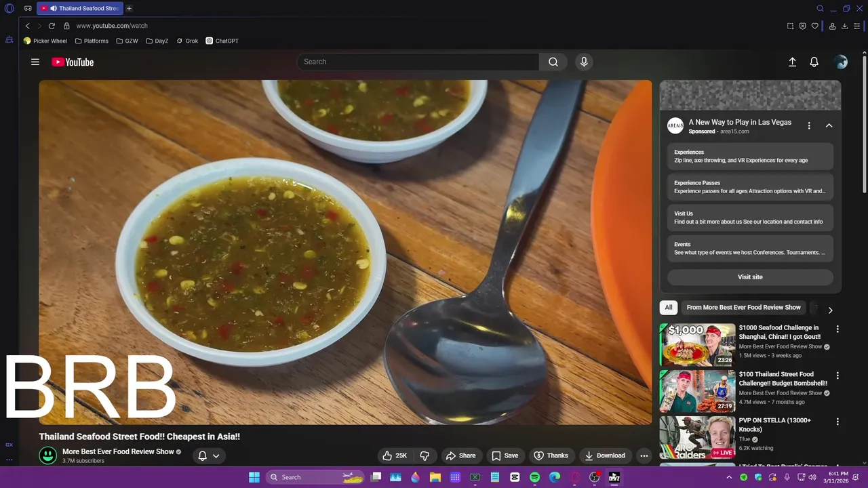Add page to bookmarks heart
This screenshot has width=868, height=488.
[814, 26]
